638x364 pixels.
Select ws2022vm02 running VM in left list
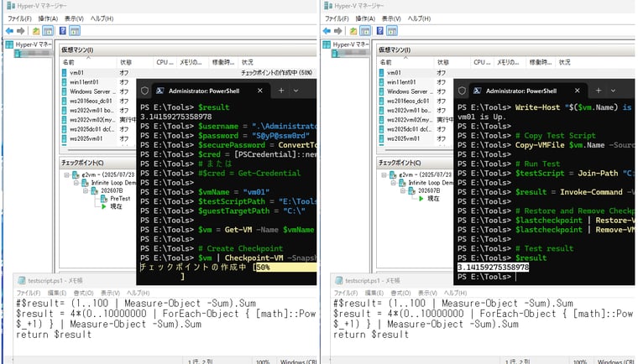(x=98, y=120)
